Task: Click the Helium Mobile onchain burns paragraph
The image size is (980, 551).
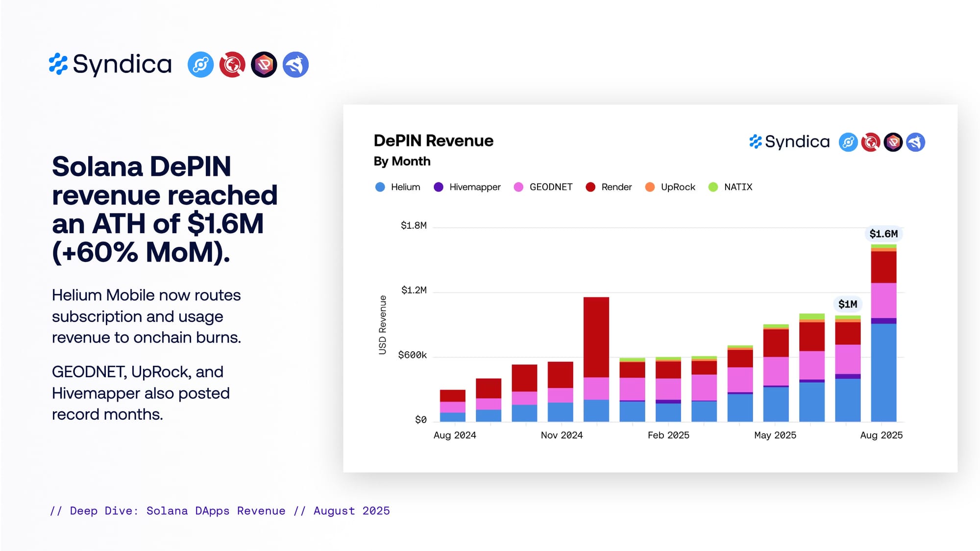Action: point(147,316)
